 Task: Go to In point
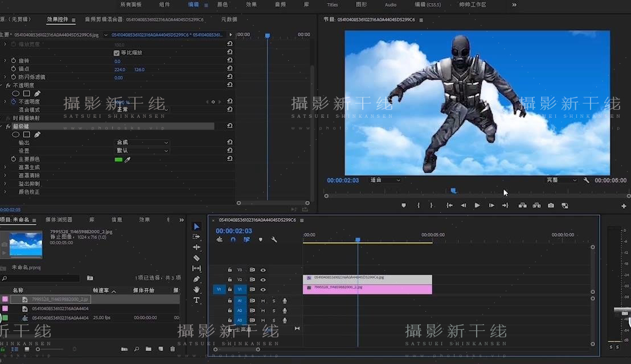coord(449,205)
